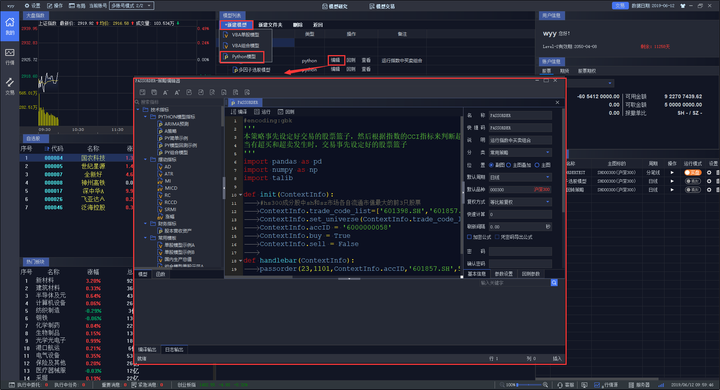Select the 主图叠加 radio button
The height and width of the screenshot is (390, 720).
(509, 165)
